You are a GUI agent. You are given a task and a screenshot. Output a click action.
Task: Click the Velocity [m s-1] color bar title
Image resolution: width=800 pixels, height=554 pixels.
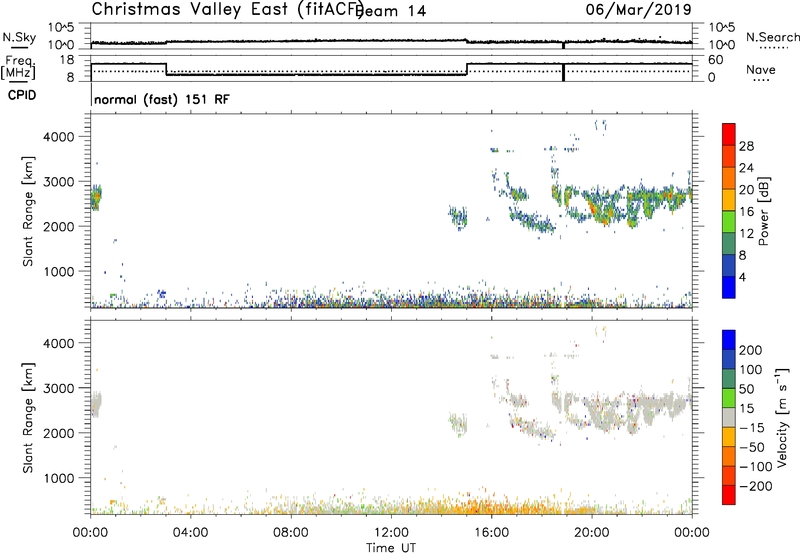pos(781,417)
